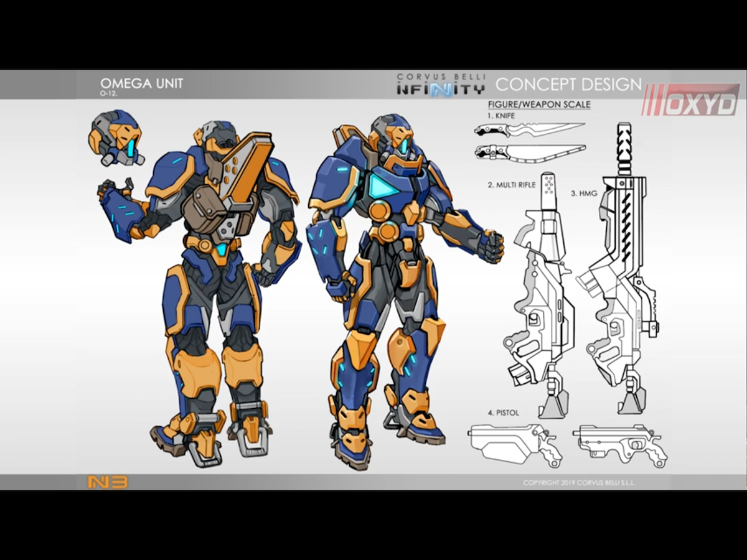747x560 pixels.
Task: Click the CONCEPT DESIGN heading
Action: [568, 84]
